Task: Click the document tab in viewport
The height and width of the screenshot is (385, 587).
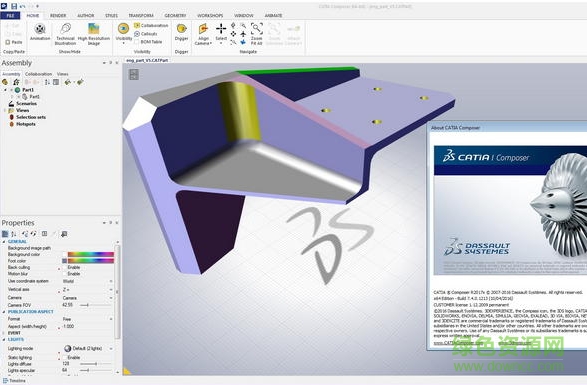Action: click(x=147, y=60)
